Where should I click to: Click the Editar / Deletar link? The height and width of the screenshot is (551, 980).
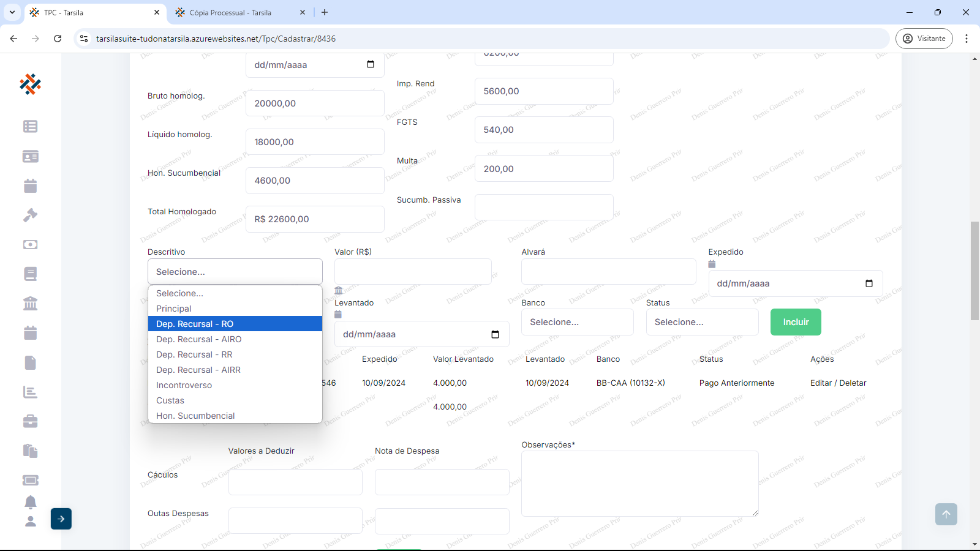(x=838, y=383)
